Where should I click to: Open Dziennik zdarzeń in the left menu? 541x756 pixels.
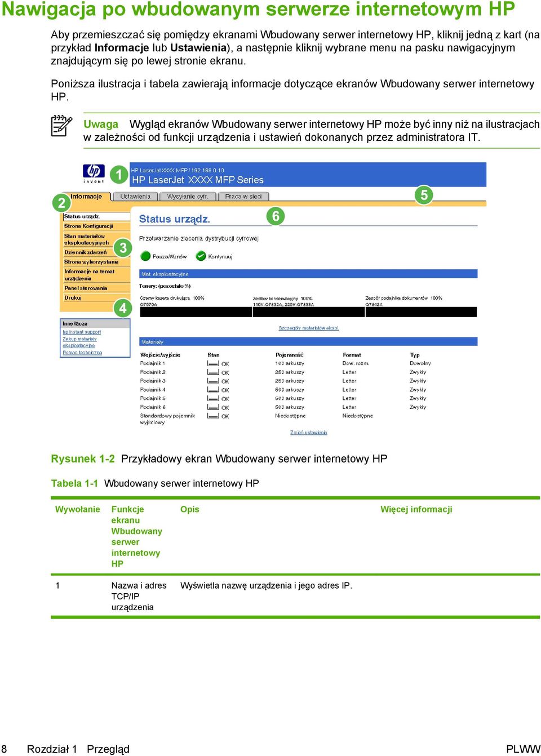pos(85,252)
